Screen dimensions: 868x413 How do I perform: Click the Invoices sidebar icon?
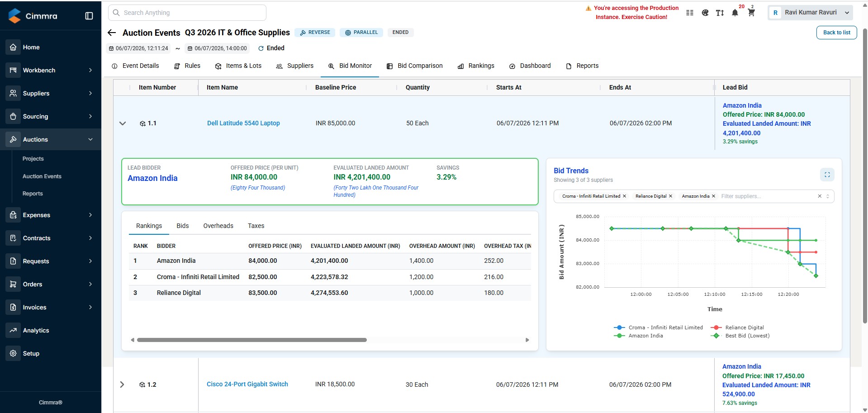(13, 307)
